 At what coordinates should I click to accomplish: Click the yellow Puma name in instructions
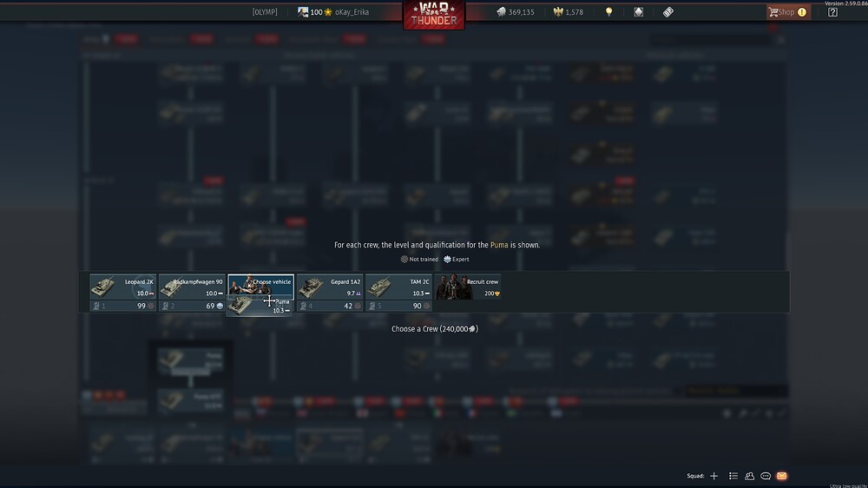pyautogui.click(x=499, y=245)
